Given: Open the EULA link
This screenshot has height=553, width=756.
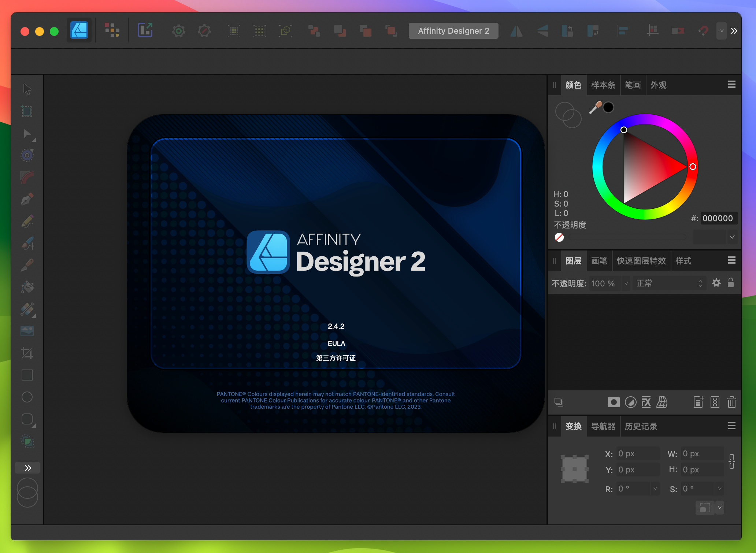Looking at the screenshot, I should coord(336,343).
